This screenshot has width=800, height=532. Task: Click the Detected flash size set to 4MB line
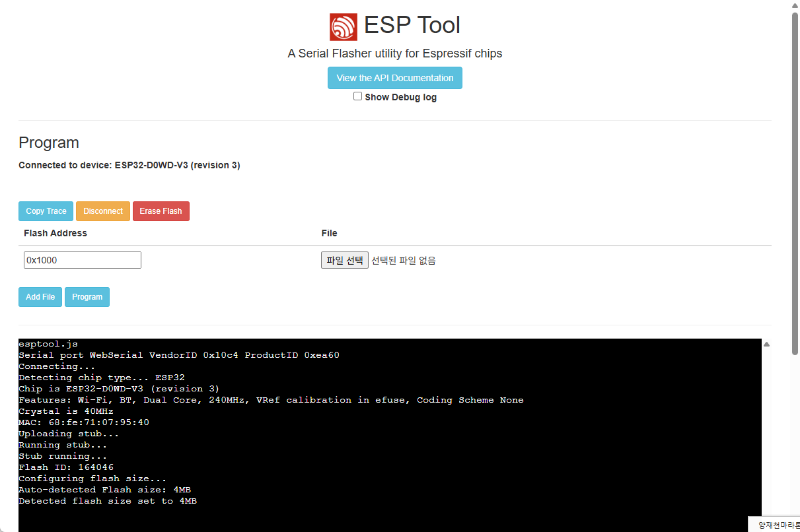coord(108,501)
